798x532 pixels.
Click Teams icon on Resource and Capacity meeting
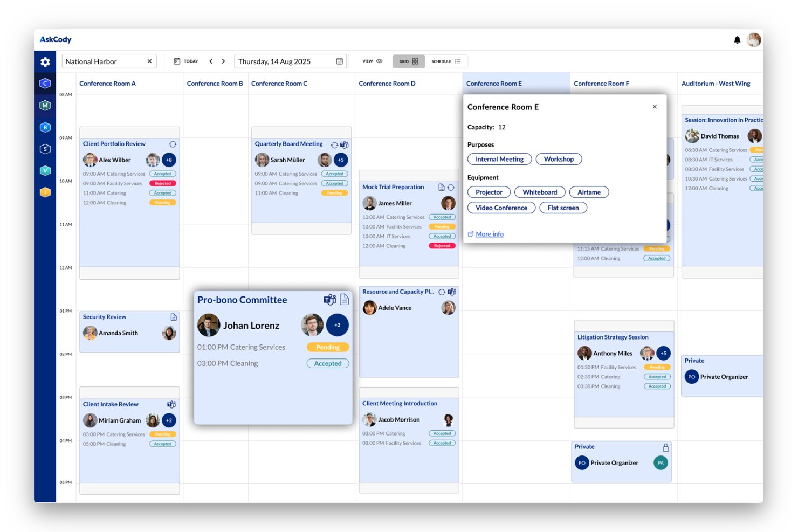tap(452, 292)
